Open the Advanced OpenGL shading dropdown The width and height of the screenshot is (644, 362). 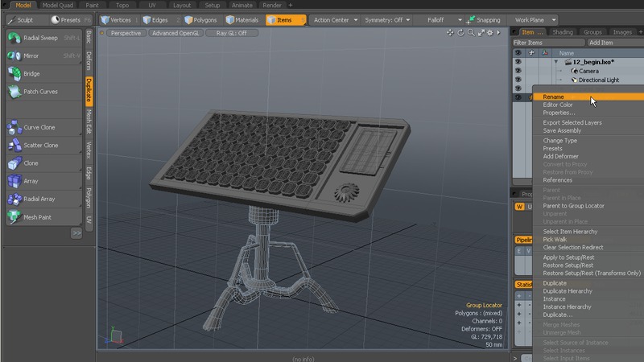coord(175,33)
